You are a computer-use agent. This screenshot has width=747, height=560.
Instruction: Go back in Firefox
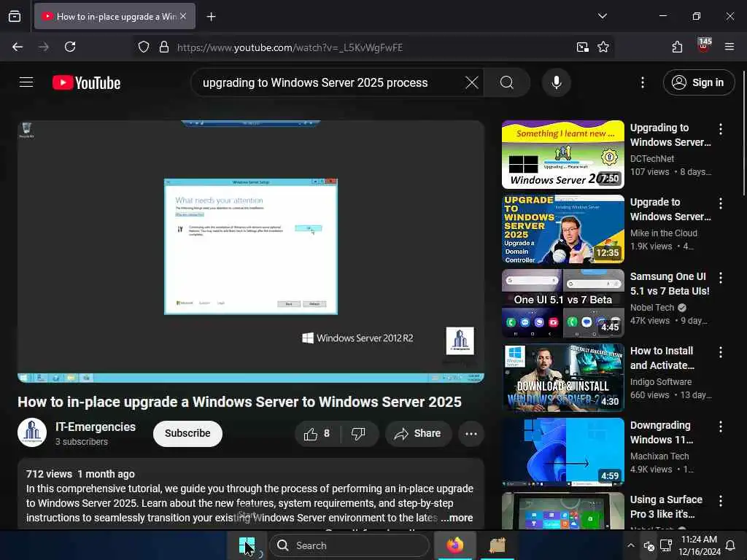point(18,47)
